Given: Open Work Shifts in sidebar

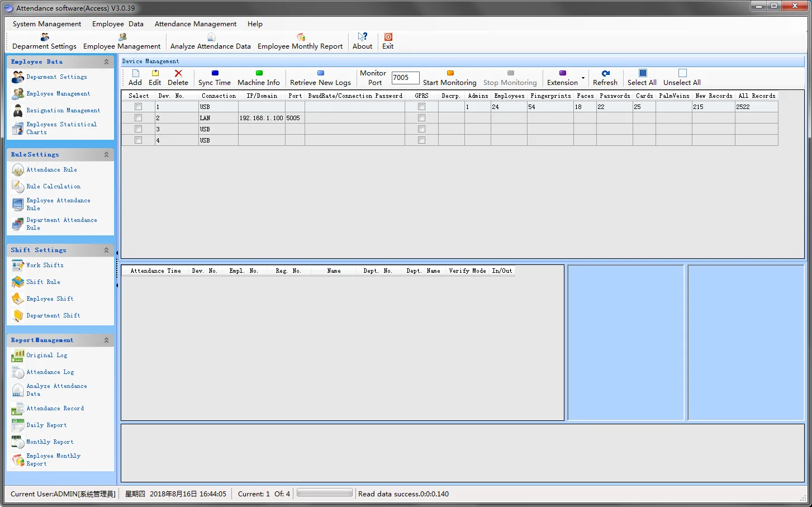Looking at the screenshot, I should coord(45,266).
